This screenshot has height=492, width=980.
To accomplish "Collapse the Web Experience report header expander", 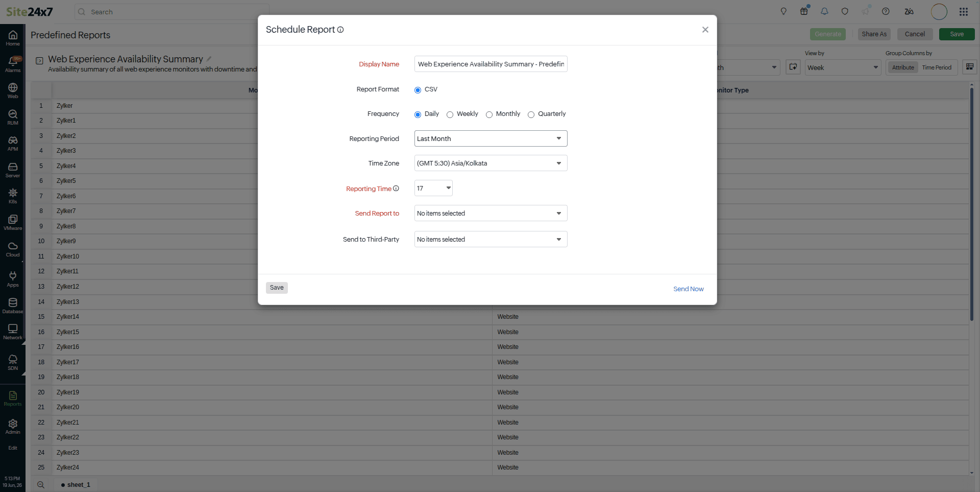I will 39,61.
